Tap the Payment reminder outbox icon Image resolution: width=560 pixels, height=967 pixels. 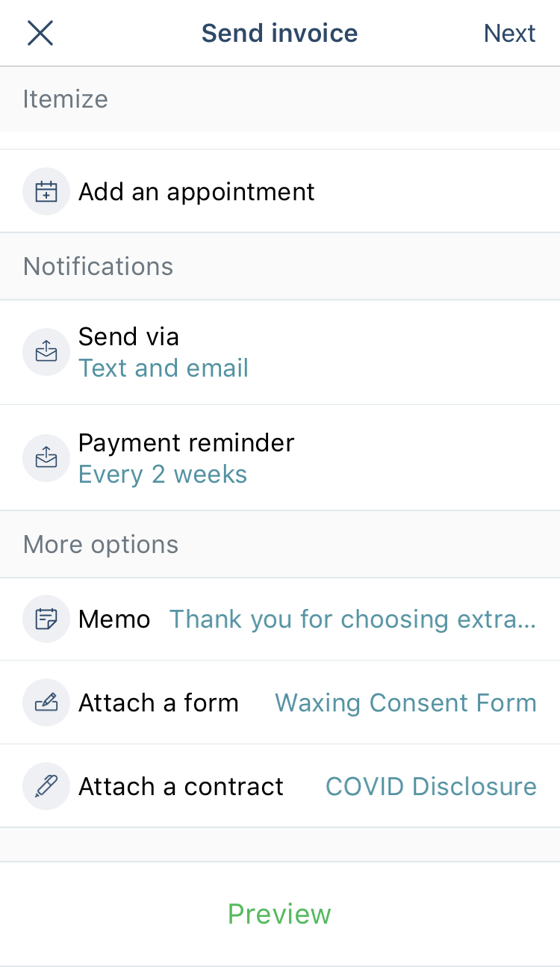46,457
